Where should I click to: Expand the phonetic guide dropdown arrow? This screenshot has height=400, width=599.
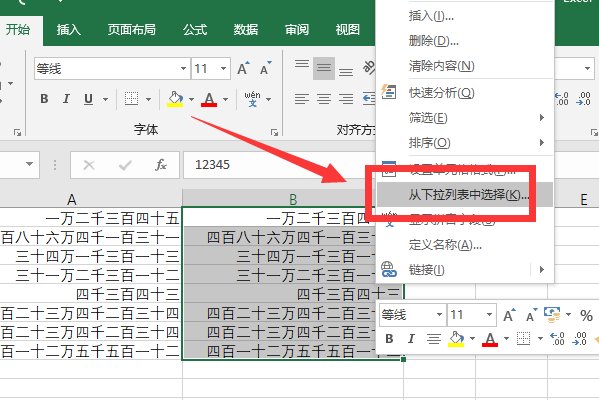tap(269, 99)
